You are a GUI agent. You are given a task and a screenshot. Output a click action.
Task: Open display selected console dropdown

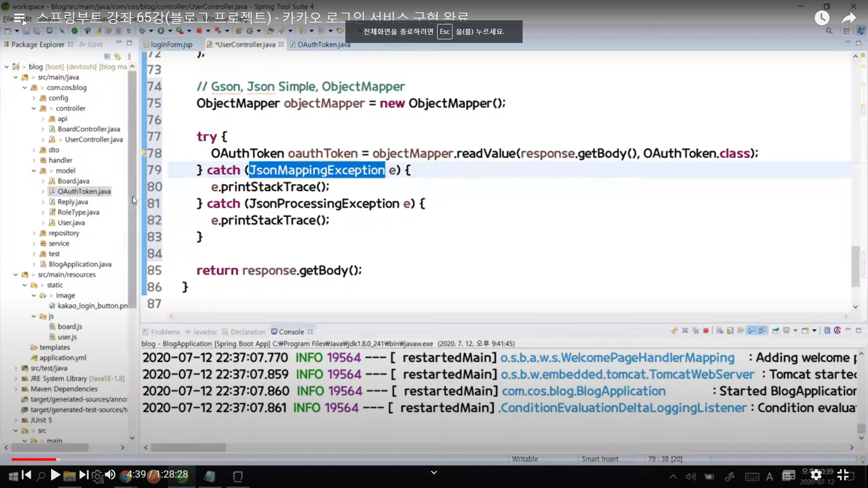[796, 331]
